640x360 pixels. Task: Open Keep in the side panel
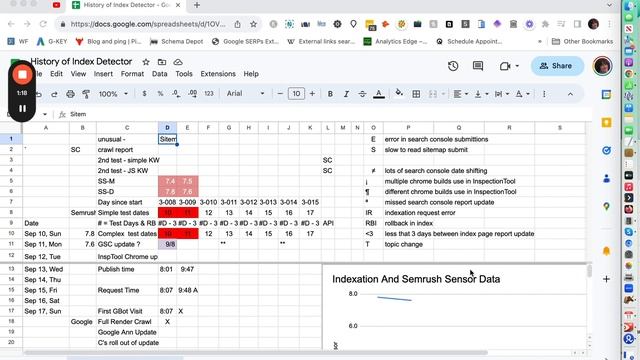(x=607, y=122)
